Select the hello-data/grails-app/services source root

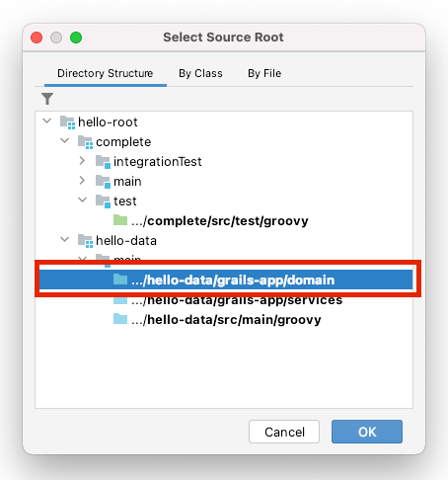coord(237,300)
